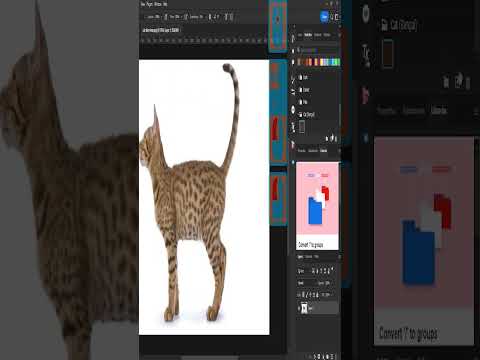Expand the Cat (Bengal) swatch folder

(x=307, y=114)
